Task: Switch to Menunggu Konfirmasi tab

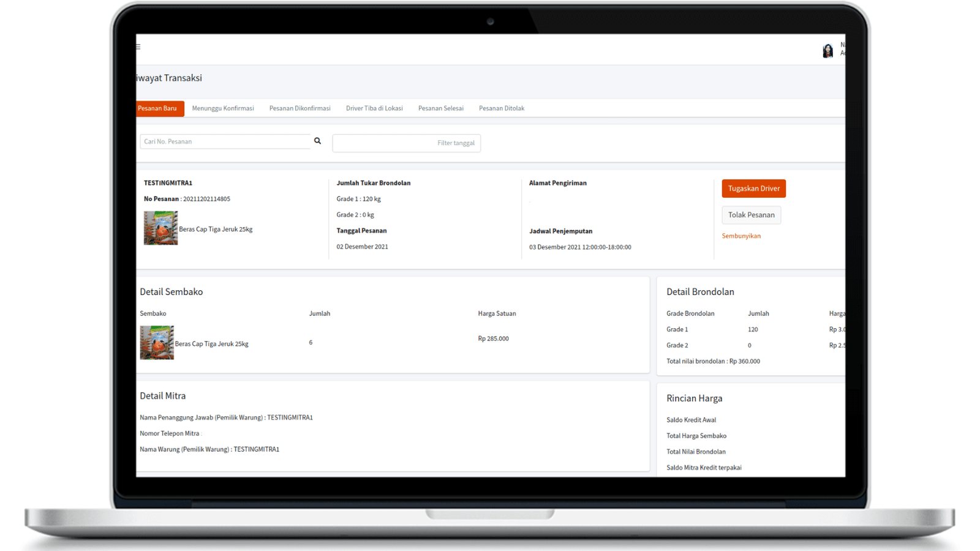Action: (x=223, y=108)
